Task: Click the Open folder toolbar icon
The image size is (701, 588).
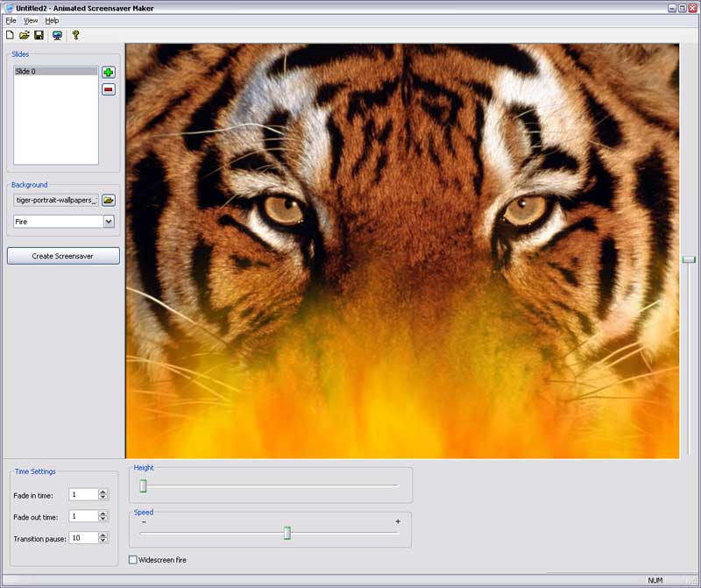Action: [25, 35]
